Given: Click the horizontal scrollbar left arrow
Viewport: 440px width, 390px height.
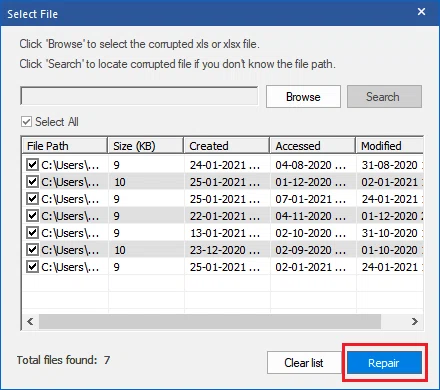Looking at the screenshot, I should point(30,321).
